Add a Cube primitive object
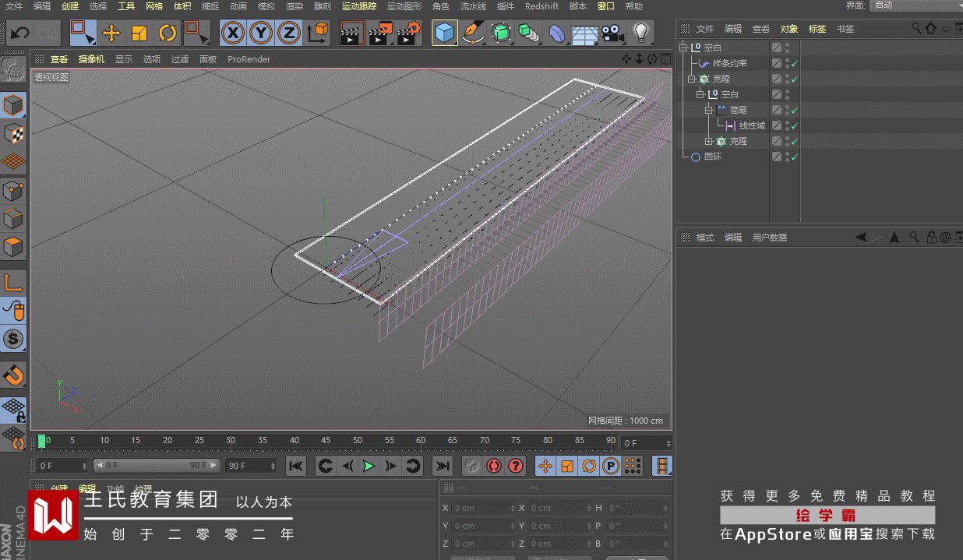The height and width of the screenshot is (560, 963). point(444,33)
